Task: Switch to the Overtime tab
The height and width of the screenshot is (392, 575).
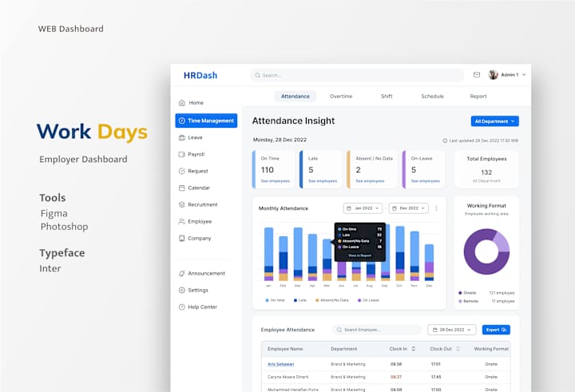Action: 341,97
